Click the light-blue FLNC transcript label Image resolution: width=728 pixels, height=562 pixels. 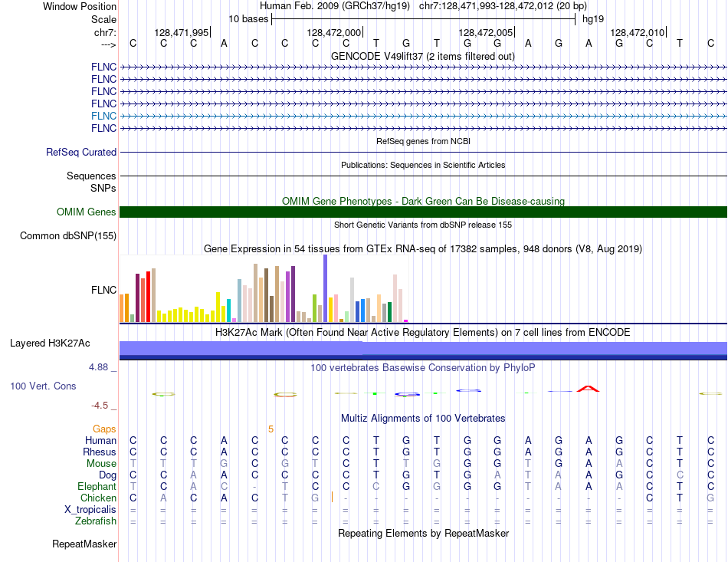tap(103, 116)
